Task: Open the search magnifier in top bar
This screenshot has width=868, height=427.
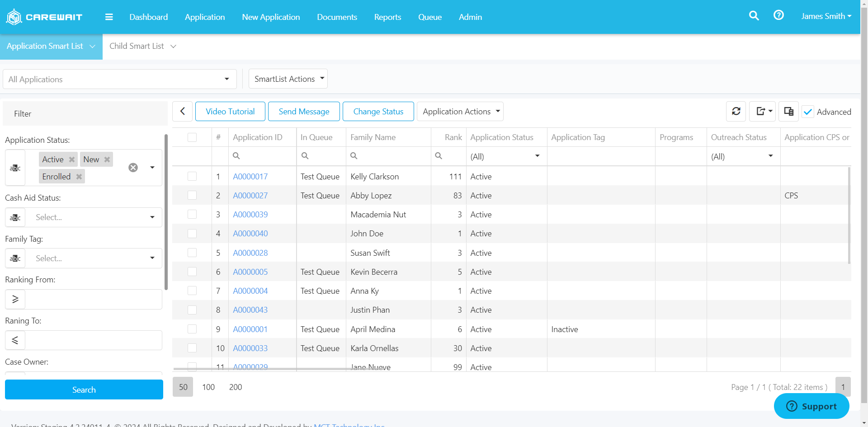Action: (754, 16)
